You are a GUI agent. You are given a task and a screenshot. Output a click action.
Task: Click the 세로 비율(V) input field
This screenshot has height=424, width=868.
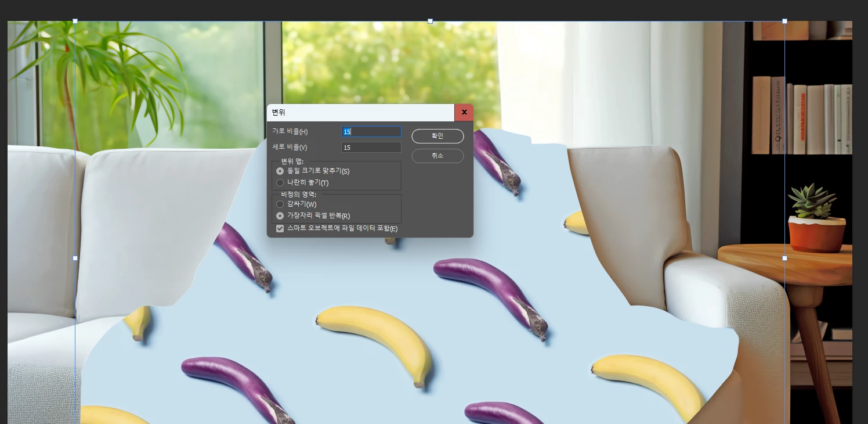click(371, 148)
